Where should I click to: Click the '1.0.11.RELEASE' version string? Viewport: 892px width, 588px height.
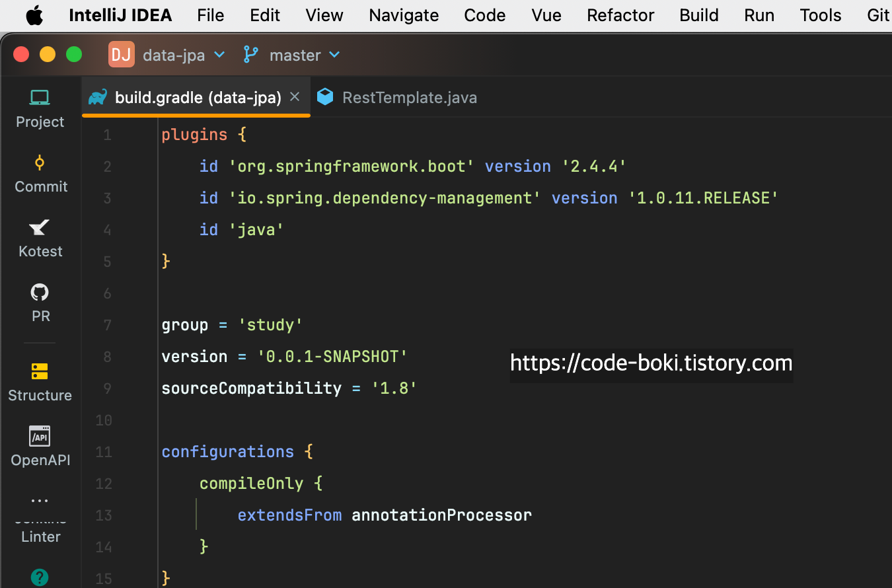(x=703, y=198)
